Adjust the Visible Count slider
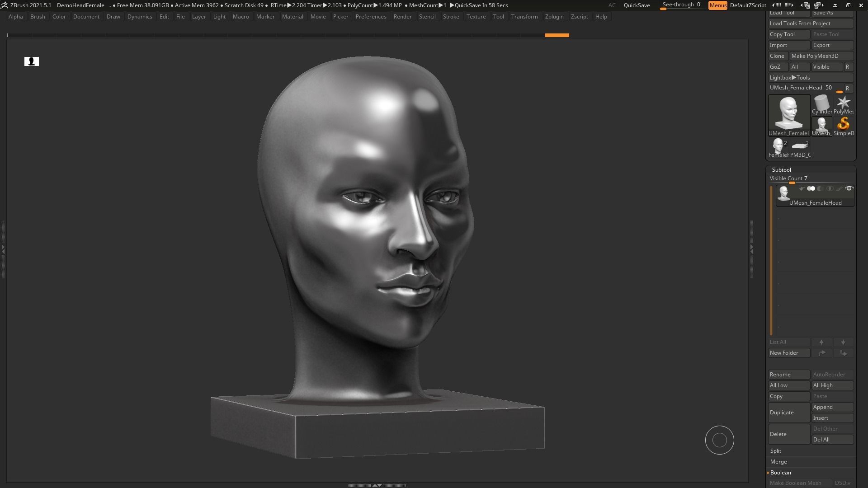Image resolution: width=868 pixels, height=488 pixels. (x=811, y=179)
